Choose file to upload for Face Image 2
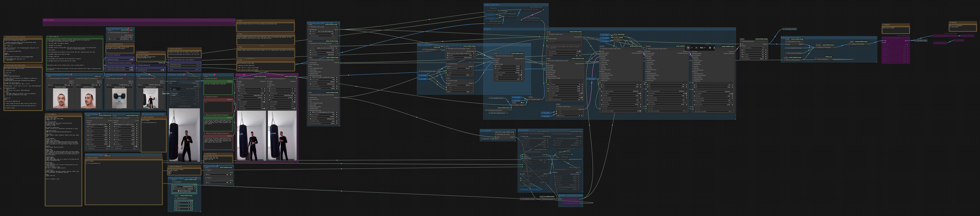 tap(88, 87)
